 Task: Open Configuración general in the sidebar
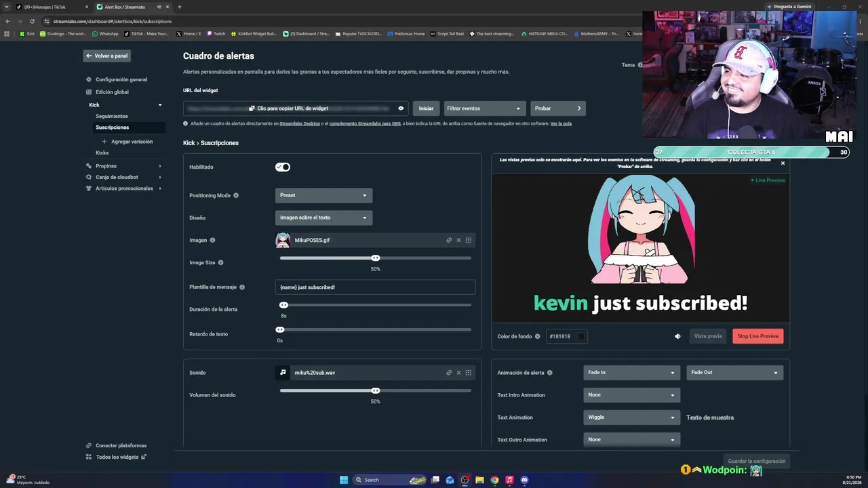point(121,79)
